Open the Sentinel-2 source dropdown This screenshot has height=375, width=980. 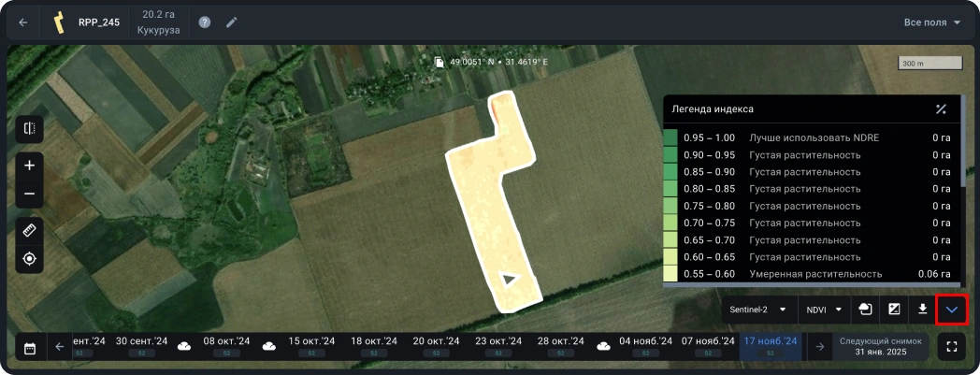757,310
